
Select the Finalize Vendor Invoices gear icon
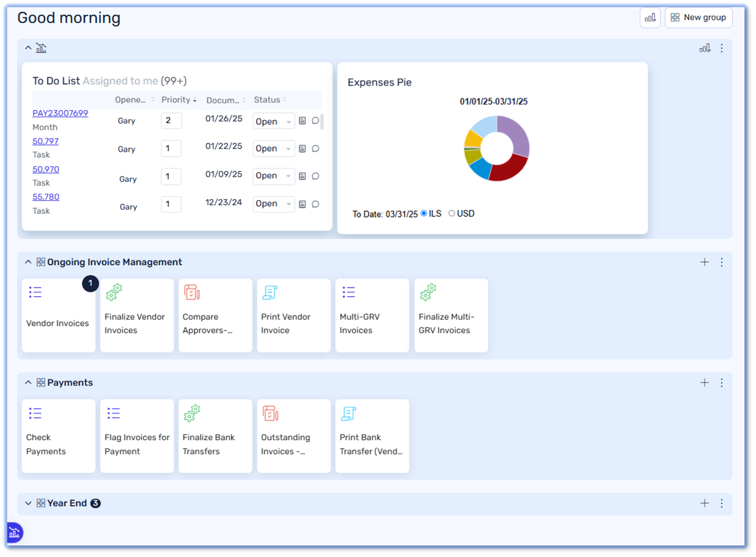tap(114, 292)
